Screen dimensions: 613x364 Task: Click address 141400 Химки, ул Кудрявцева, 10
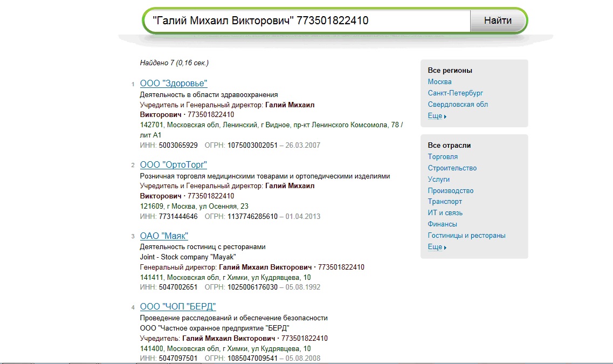pyautogui.click(x=225, y=348)
